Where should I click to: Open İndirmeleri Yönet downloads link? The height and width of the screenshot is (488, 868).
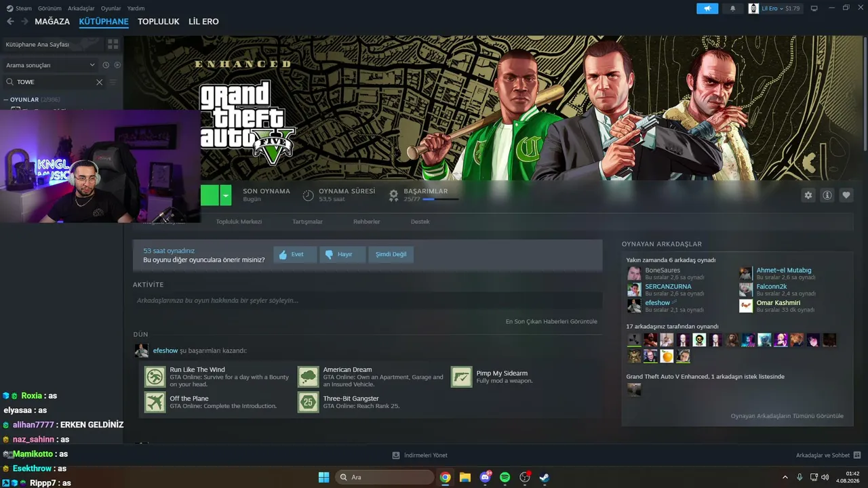pyautogui.click(x=420, y=455)
